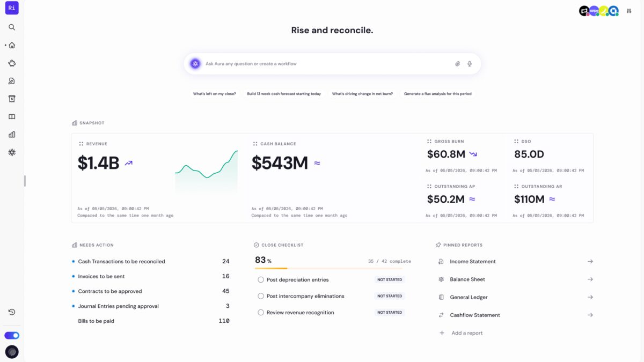This screenshot has width=644, height=362.
Task: Open the settings sliders icon at top right
Action: click(629, 11)
